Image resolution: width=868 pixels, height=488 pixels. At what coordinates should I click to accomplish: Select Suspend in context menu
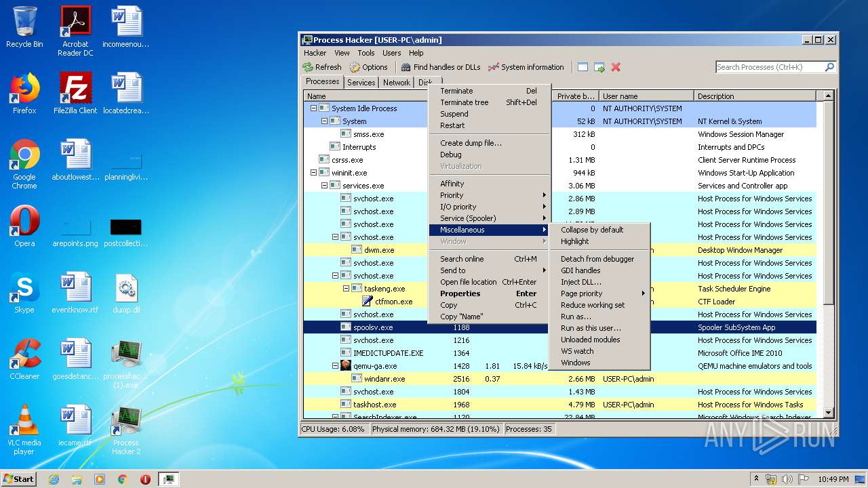(x=488, y=114)
